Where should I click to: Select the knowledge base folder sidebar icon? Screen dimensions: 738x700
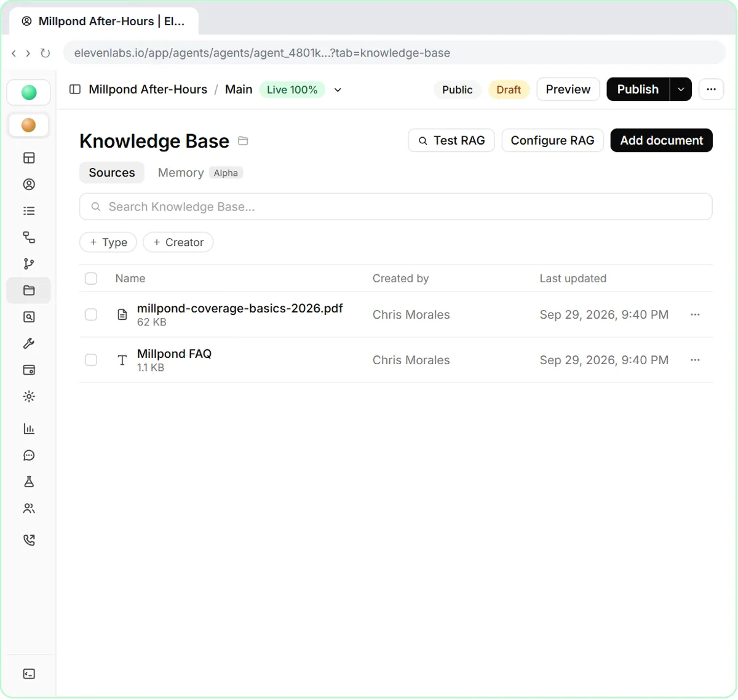click(x=29, y=290)
